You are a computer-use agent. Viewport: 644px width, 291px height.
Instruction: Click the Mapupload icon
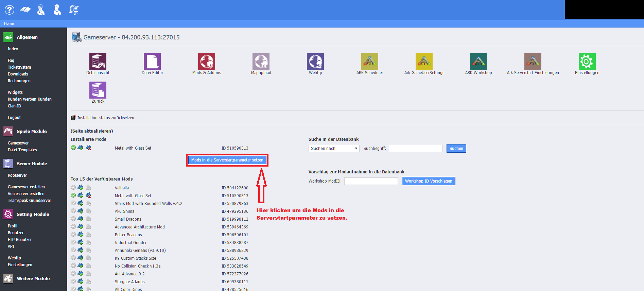pos(261,62)
